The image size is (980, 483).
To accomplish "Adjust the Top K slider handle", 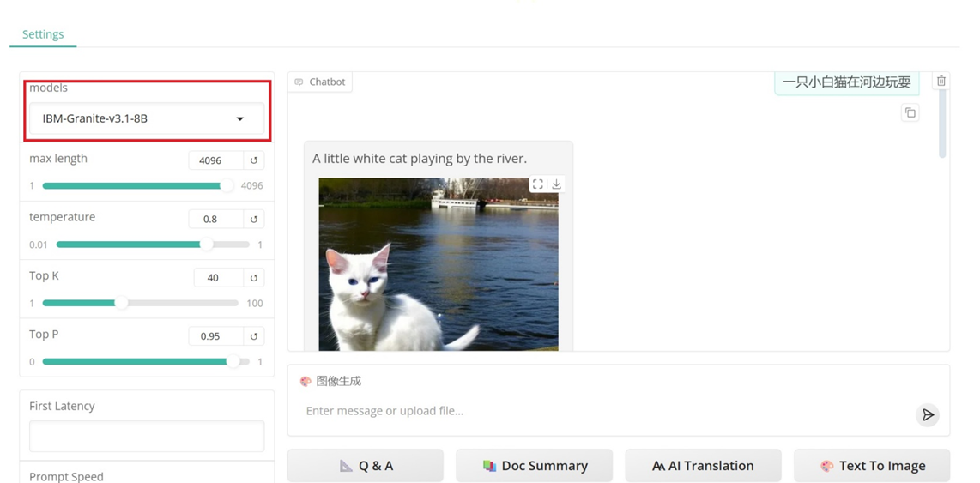I will coord(121,303).
